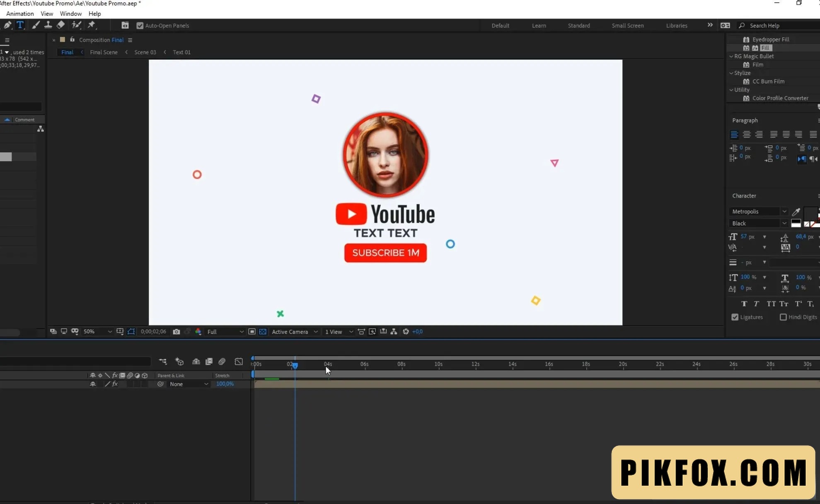
Task: Toggle mask and shape path visibility goggles
Action: click(75, 332)
